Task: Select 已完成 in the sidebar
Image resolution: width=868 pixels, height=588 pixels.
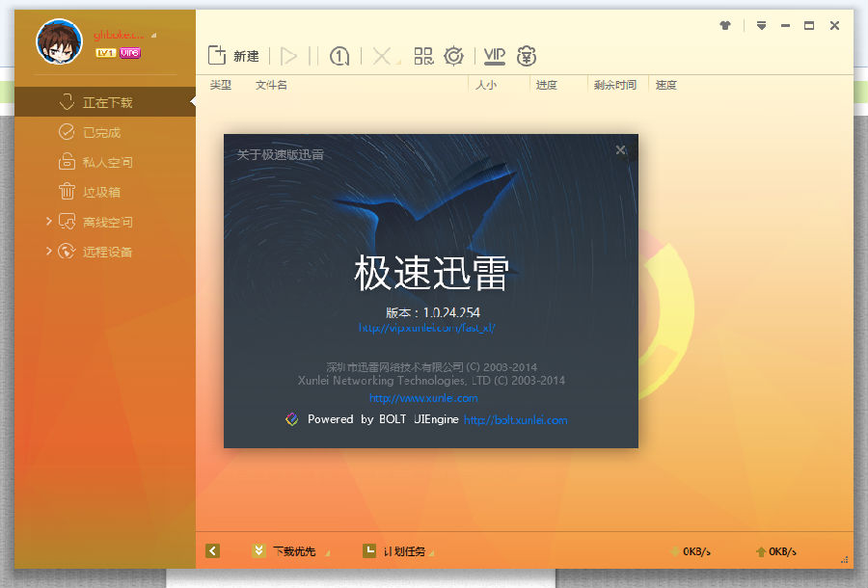Action: click(101, 133)
